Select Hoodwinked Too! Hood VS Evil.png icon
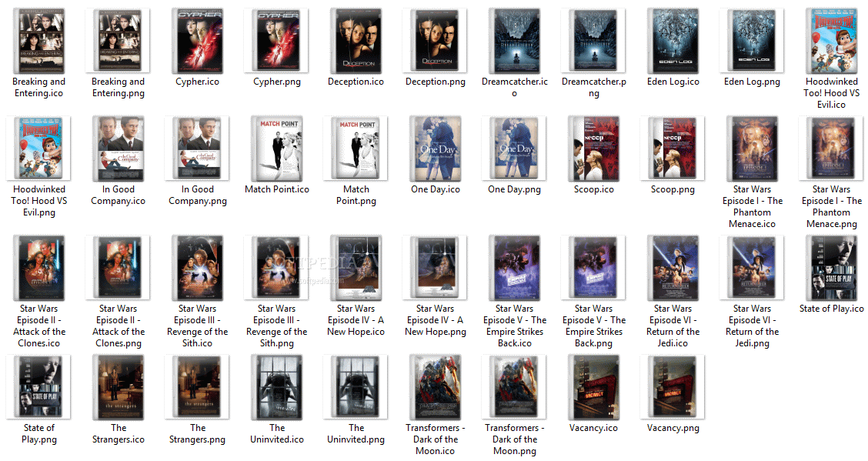Image resolution: width=868 pixels, height=461 pixels. point(38,148)
